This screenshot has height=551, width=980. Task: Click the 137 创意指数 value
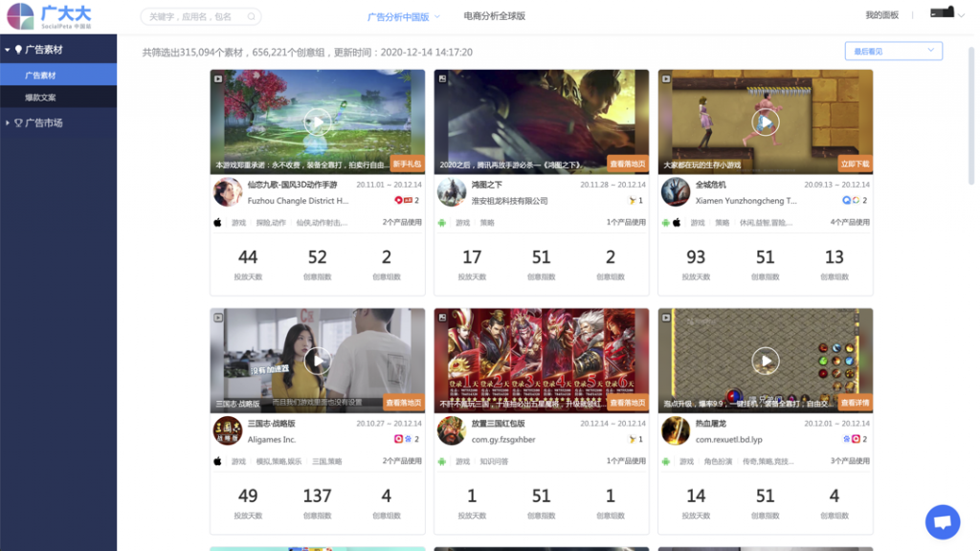[317, 496]
